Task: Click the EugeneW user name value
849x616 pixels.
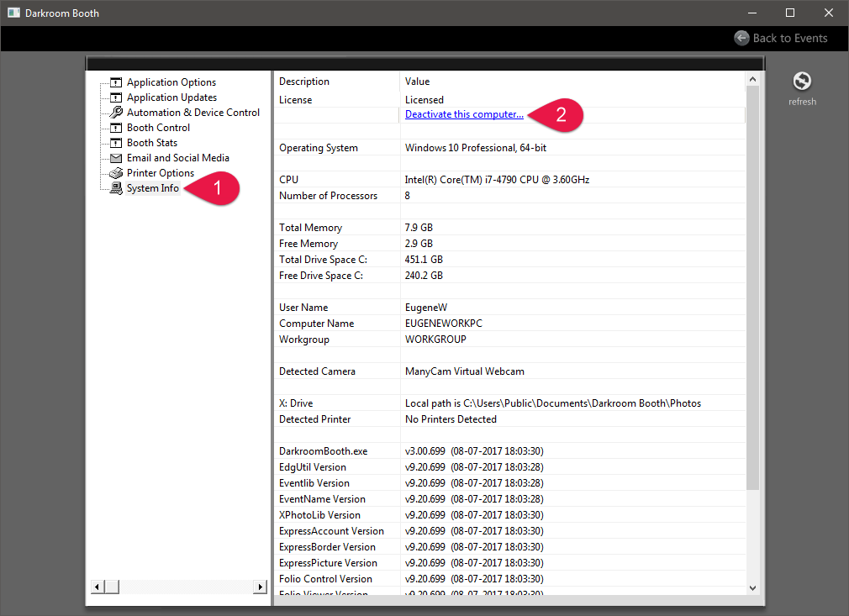Action: click(425, 308)
